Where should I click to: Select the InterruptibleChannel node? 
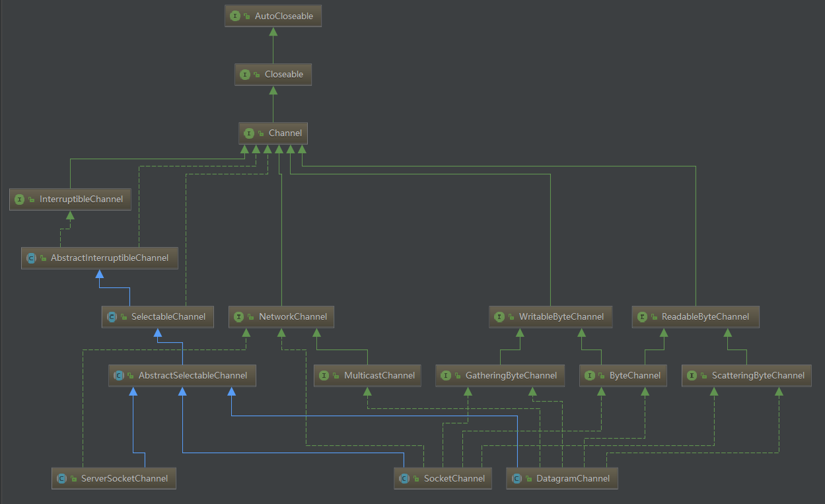point(81,199)
